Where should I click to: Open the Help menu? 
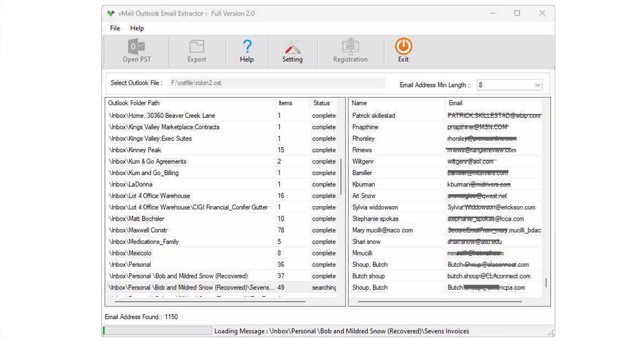point(137,28)
